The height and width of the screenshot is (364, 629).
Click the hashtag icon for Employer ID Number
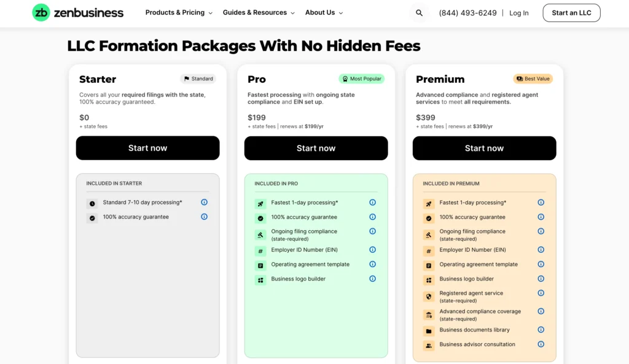(260, 250)
